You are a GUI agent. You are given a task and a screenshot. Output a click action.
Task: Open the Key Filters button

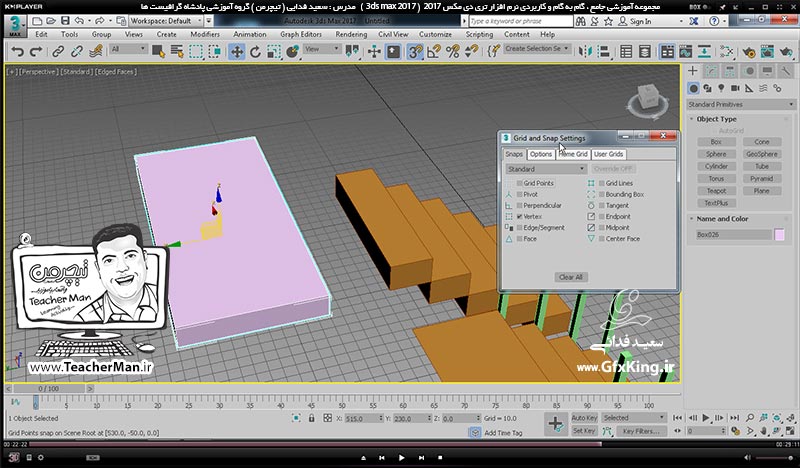tap(641, 431)
